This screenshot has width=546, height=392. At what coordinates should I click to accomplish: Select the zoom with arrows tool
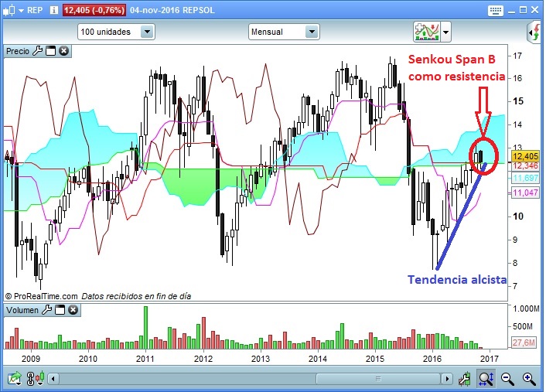[486, 378]
